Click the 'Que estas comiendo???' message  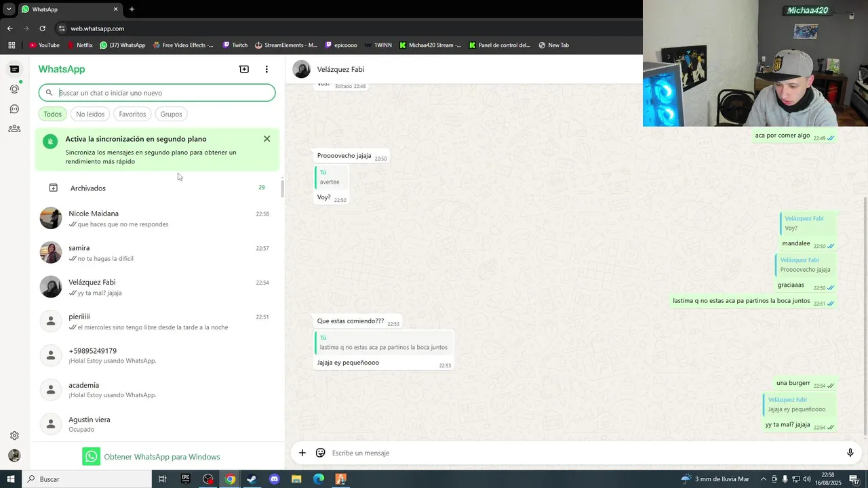tap(358, 321)
